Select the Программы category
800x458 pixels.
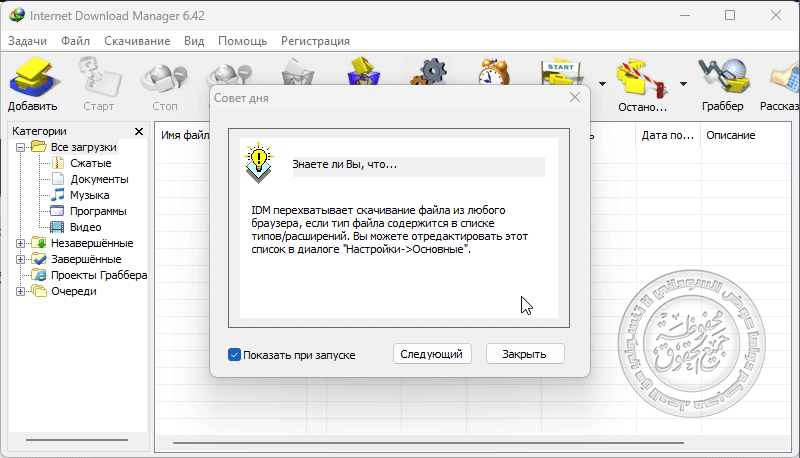coord(98,211)
